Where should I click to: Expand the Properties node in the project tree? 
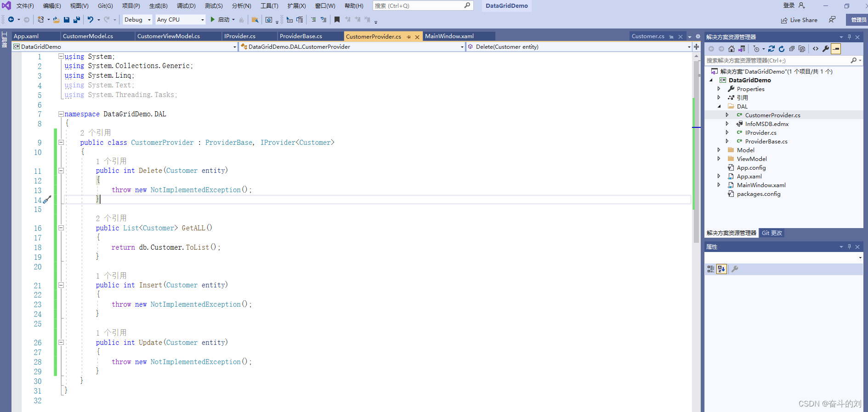pos(719,89)
